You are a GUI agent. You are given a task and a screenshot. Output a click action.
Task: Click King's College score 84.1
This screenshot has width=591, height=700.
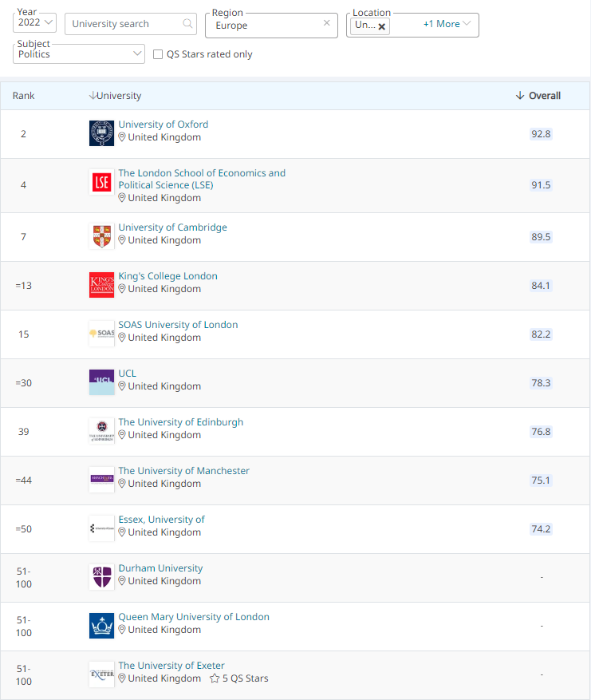541,285
